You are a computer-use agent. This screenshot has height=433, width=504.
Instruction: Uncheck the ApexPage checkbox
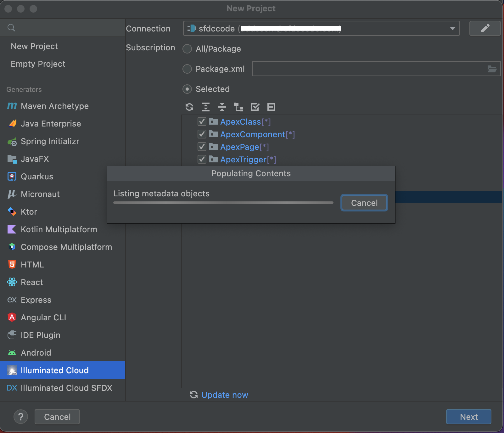click(202, 147)
